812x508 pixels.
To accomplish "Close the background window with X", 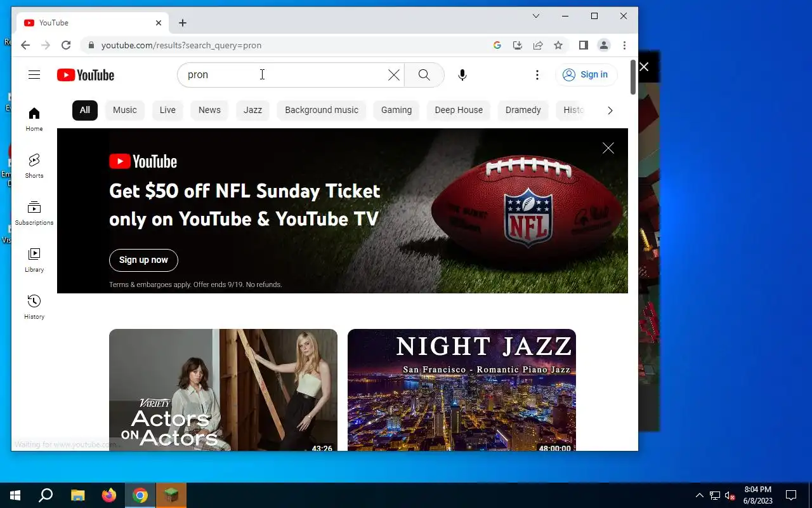I will click(644, 67).
